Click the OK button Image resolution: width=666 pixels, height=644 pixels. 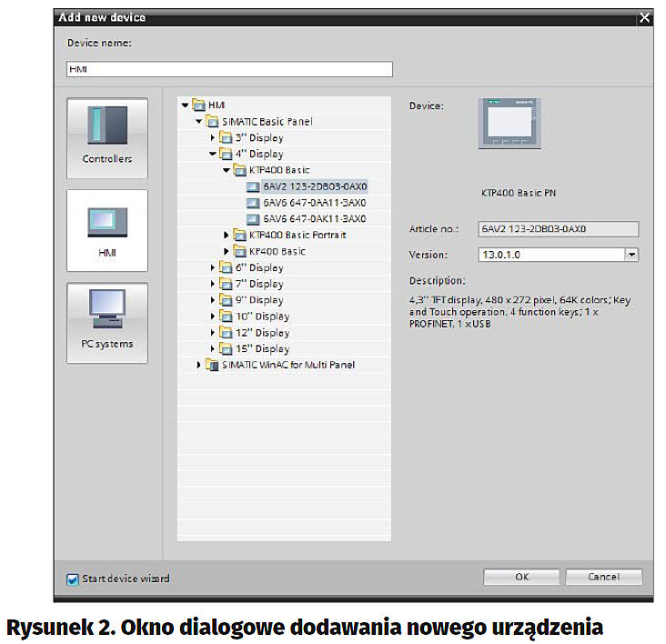click(x=521, y=577)
